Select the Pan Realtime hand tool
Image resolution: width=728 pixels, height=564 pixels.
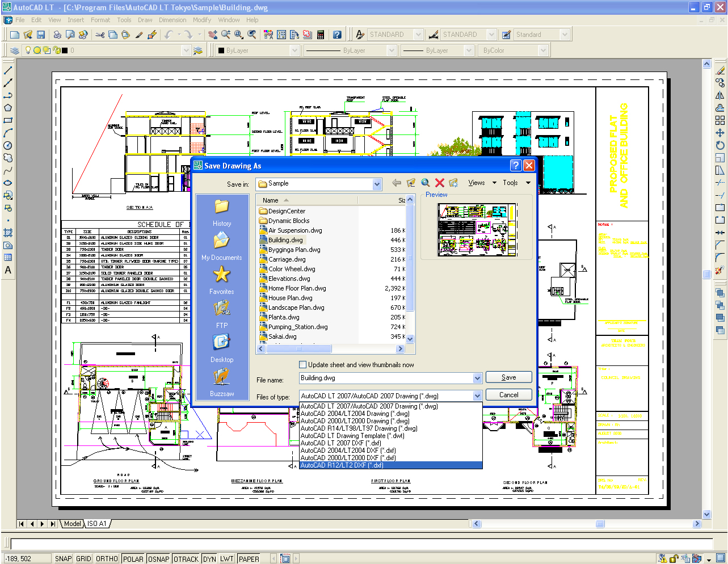click(213, 35)
